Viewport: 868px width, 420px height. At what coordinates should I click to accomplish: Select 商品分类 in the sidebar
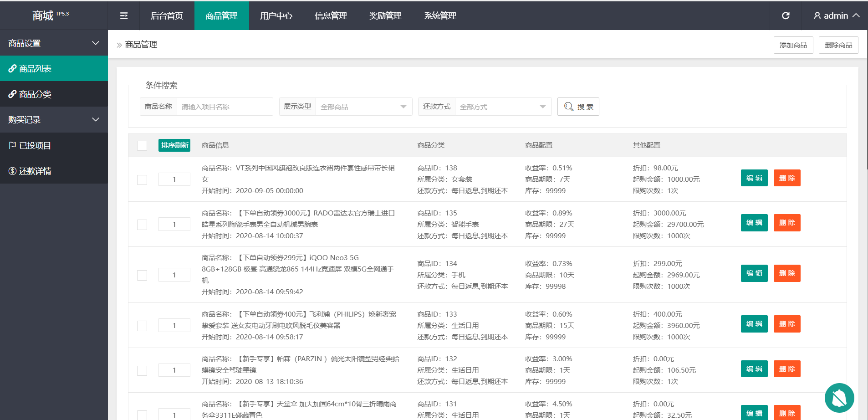pos(54,94)
